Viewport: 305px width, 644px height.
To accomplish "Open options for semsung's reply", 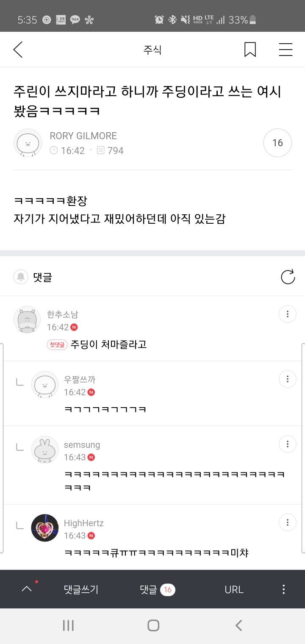I will coord(287,444).
